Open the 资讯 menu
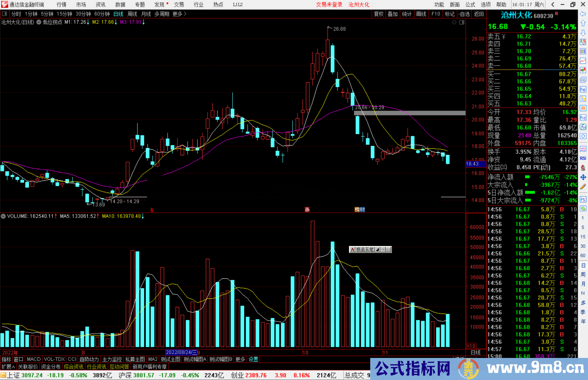This screenshot has width=588, height=380. tap(101, 5)
